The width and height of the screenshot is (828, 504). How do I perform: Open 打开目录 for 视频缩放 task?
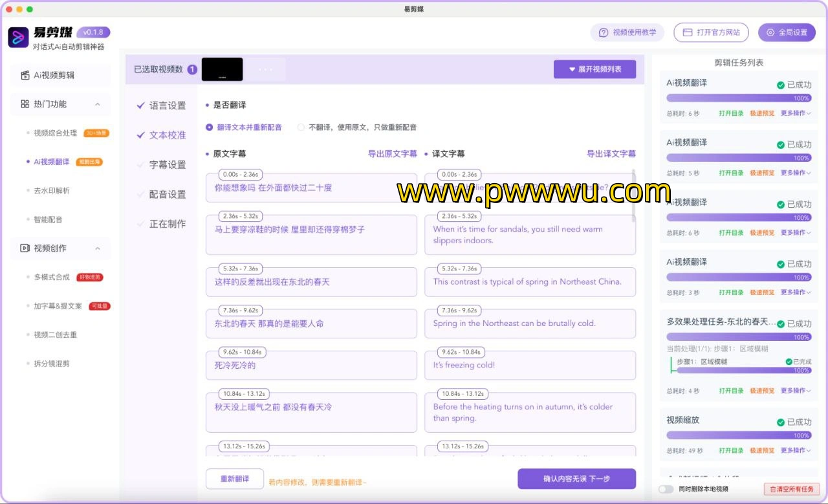[x=731, y=450]
